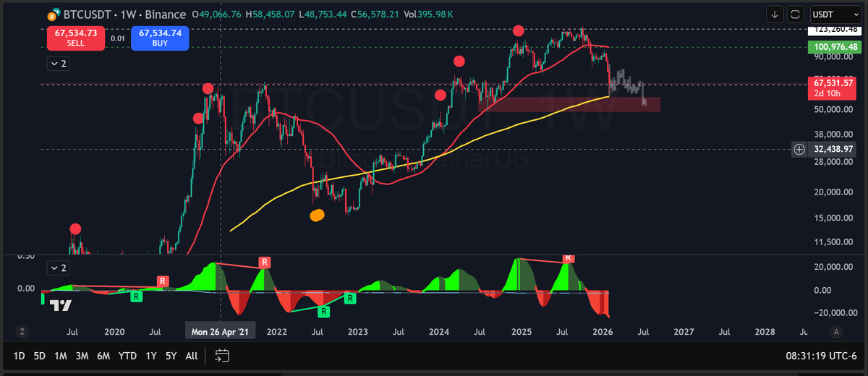868x376 pixels.
Task: Click the 0.01 spread value
Action: [117, 38]
